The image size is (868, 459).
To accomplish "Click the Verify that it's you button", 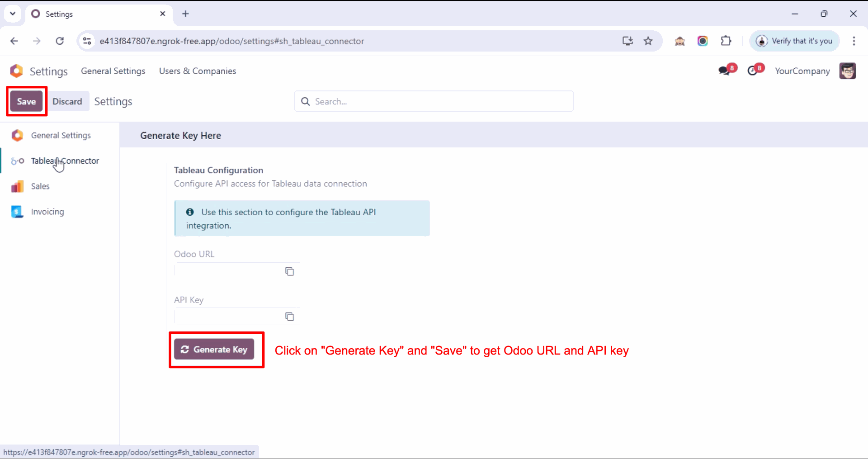I will tap(795, 41).
